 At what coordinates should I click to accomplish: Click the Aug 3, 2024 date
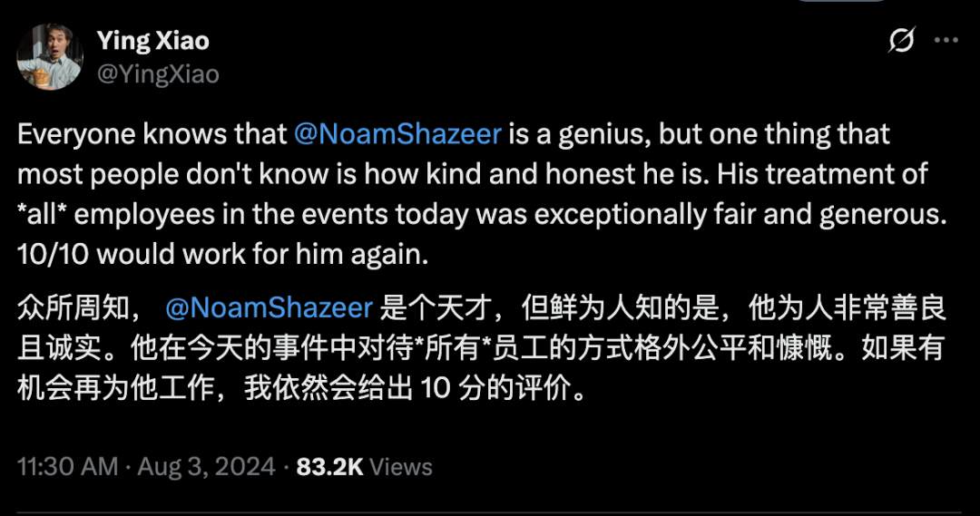click(x=207, y=466)
